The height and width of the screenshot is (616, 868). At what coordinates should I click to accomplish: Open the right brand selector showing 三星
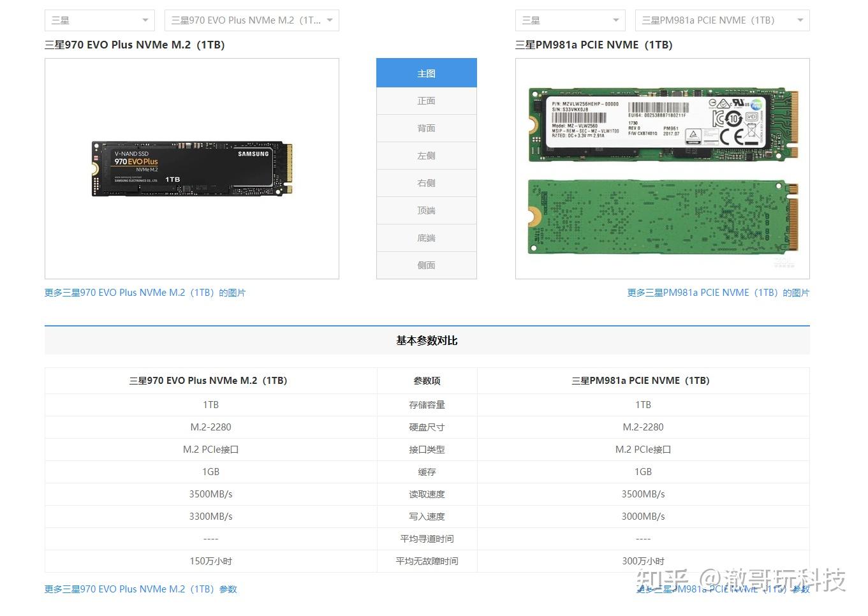click(x=570, y=20)
